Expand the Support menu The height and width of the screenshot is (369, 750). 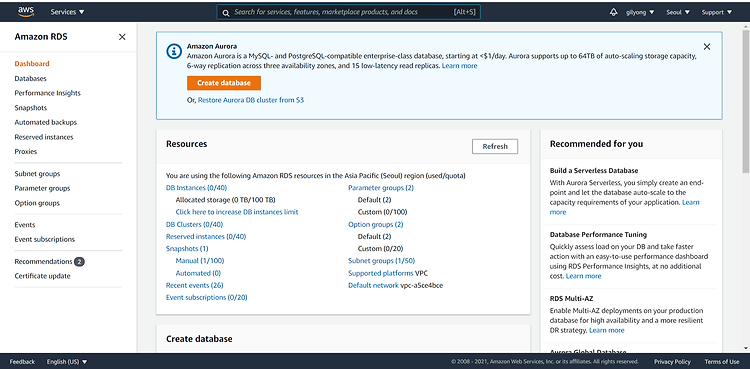tap(717, 12)
